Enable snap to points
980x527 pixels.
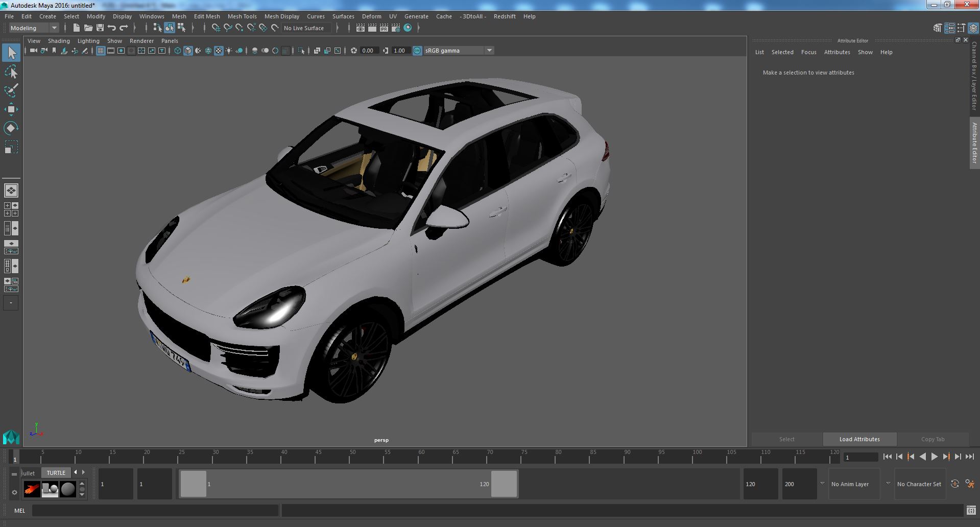point(240,28)
